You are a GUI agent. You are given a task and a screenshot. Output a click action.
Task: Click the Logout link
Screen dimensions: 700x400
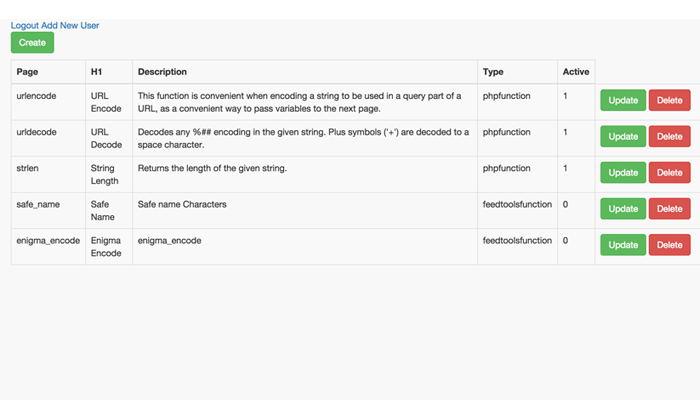[x=25, y=25]
